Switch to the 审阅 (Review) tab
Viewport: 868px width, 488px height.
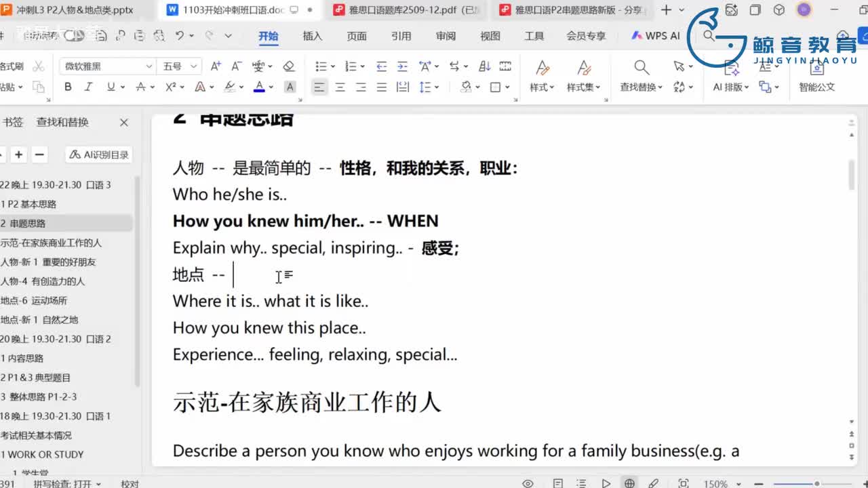[x=446, y=36]
